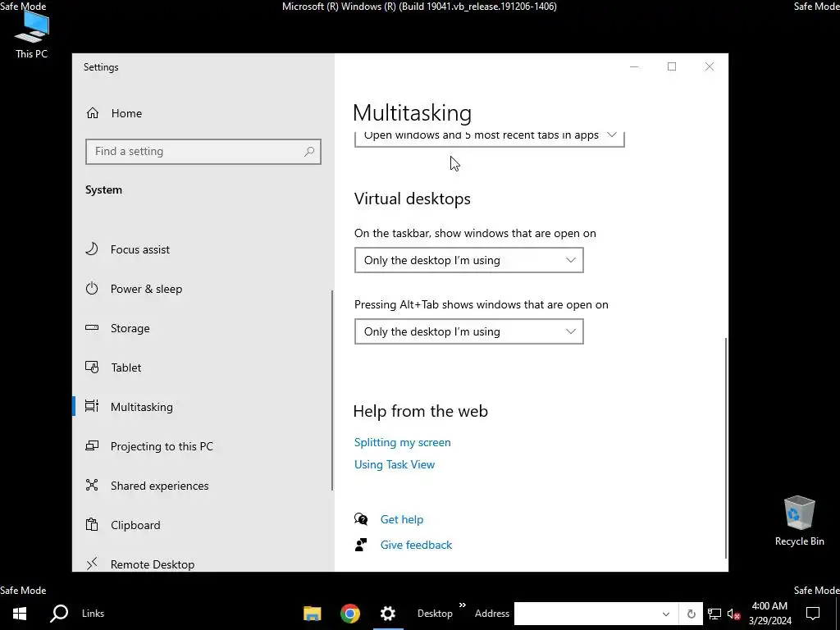Click the Shared experiences icon
Viewport: 840px width, 630px height.
92,486
